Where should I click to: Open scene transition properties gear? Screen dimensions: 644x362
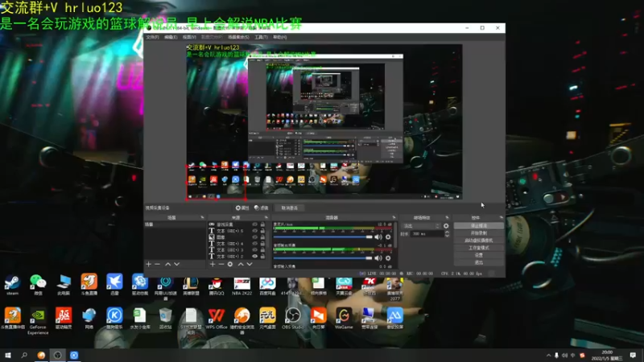pyautogui.click(x=446, y=226)
